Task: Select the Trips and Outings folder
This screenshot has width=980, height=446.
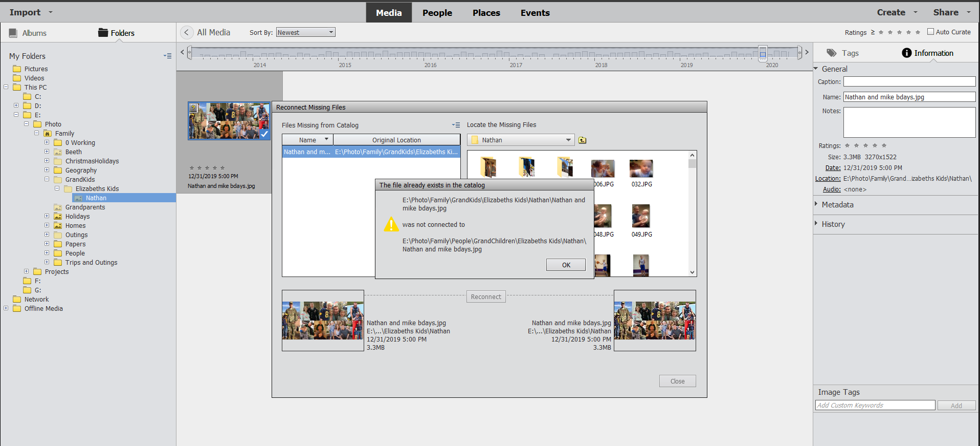Action: click(91, 263)
